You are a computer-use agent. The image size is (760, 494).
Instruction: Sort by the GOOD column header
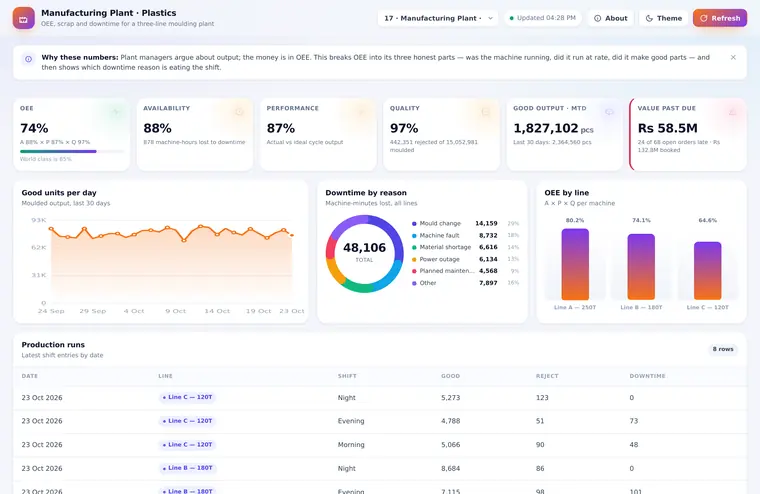450,376
